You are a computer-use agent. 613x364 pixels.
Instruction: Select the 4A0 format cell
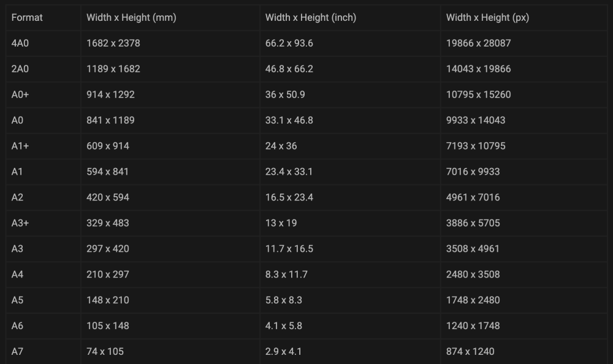click(20, 44)
